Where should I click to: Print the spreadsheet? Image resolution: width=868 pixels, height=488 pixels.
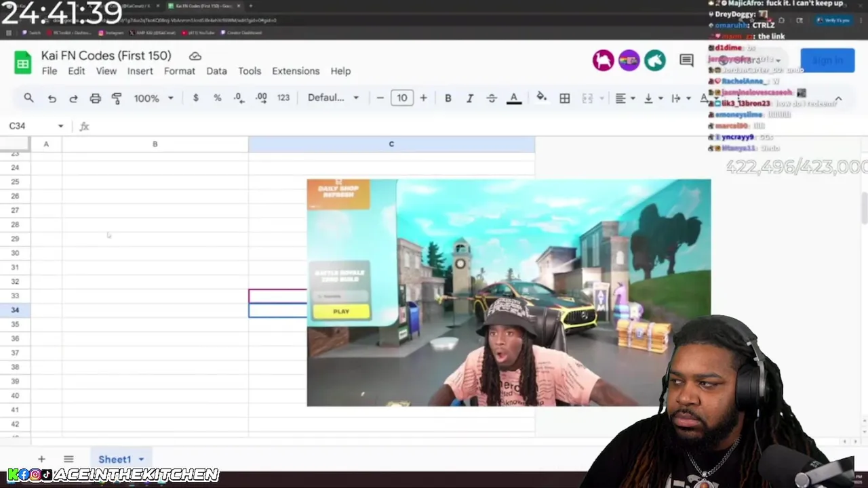[x=95, y=98]
